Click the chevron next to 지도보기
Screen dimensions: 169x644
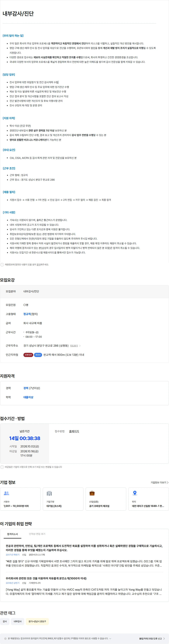80,346
